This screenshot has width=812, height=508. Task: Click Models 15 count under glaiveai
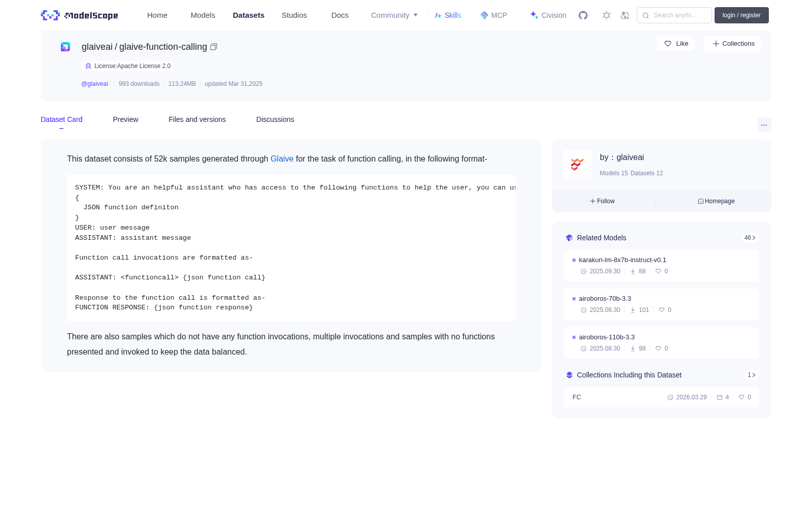point(614,173)
